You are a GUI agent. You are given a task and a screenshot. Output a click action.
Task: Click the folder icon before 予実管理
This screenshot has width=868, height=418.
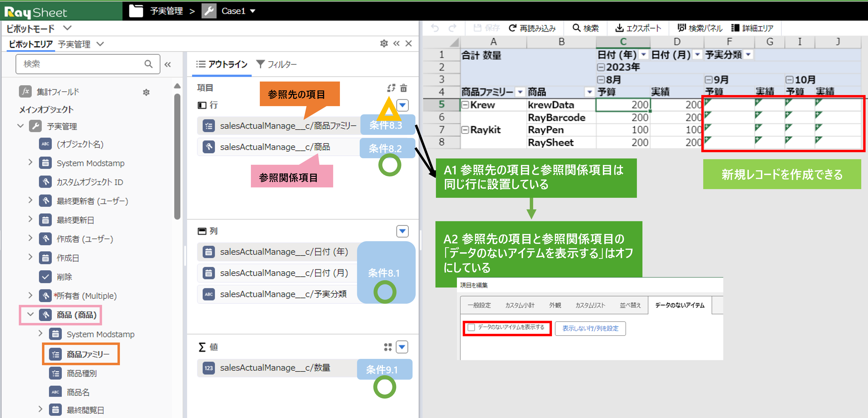[136, 11]
